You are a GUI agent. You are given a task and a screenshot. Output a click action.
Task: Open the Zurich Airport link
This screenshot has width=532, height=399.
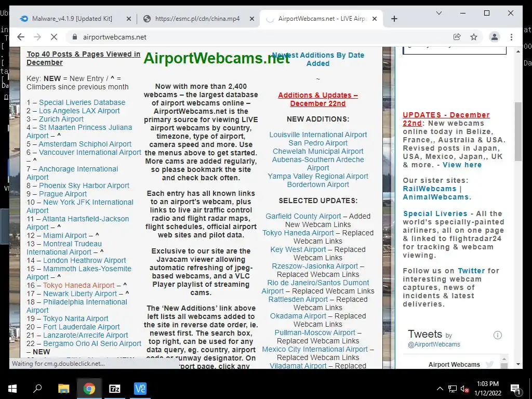point(61,119)
